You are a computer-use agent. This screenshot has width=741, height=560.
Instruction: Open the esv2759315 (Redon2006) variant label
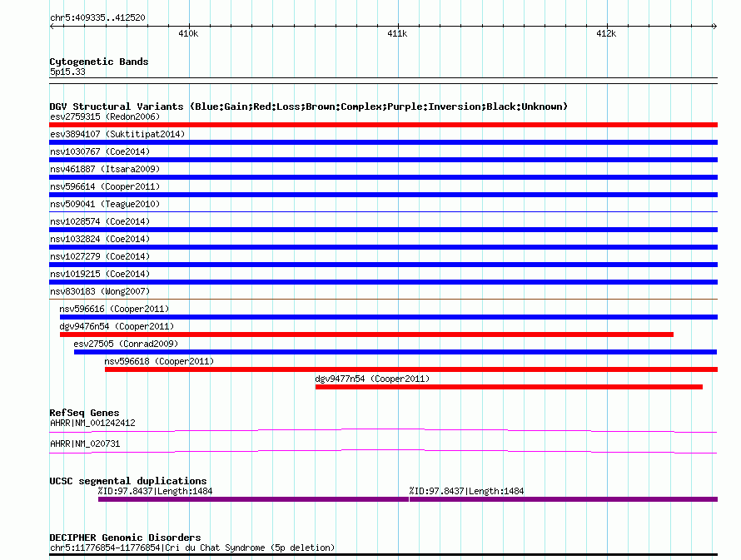(105, 116)
